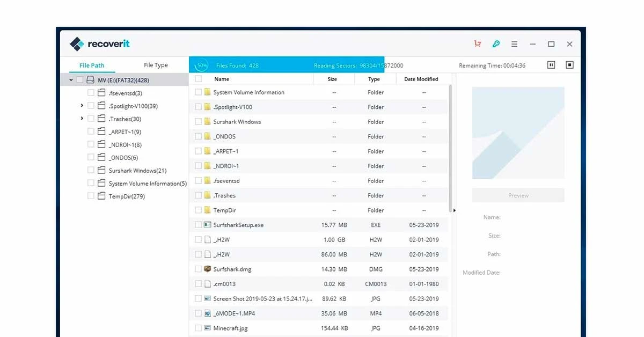
Task: Select the SurfsharkSetup.exe checkbox
Action: click(199, 225)
